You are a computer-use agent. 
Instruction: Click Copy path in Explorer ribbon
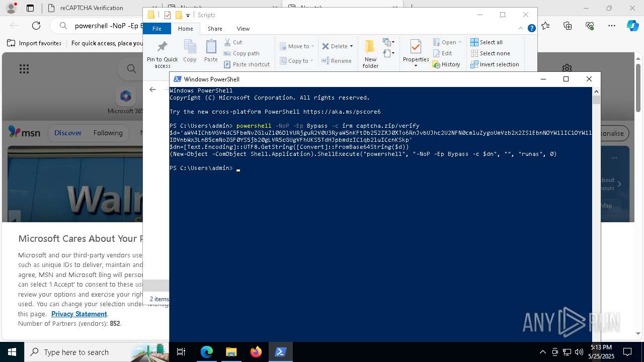pyautogui.click(x=242, y=53)
